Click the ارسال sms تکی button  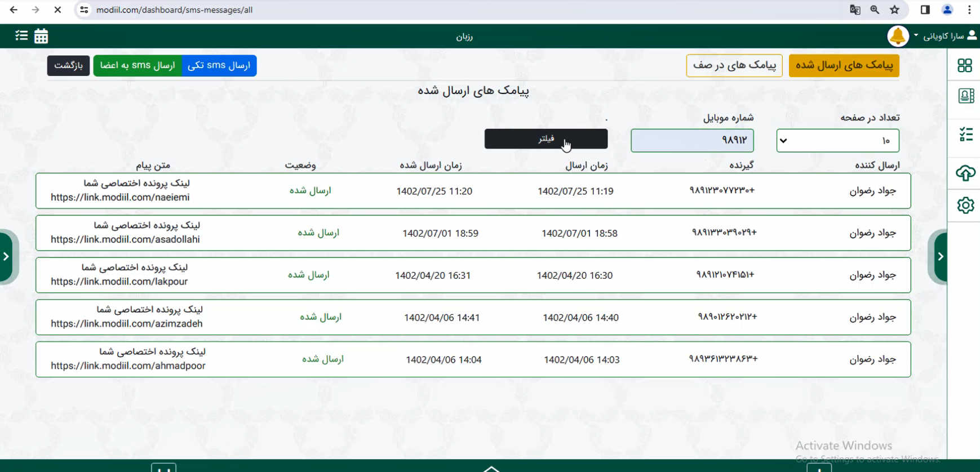(x=219, y=65)
